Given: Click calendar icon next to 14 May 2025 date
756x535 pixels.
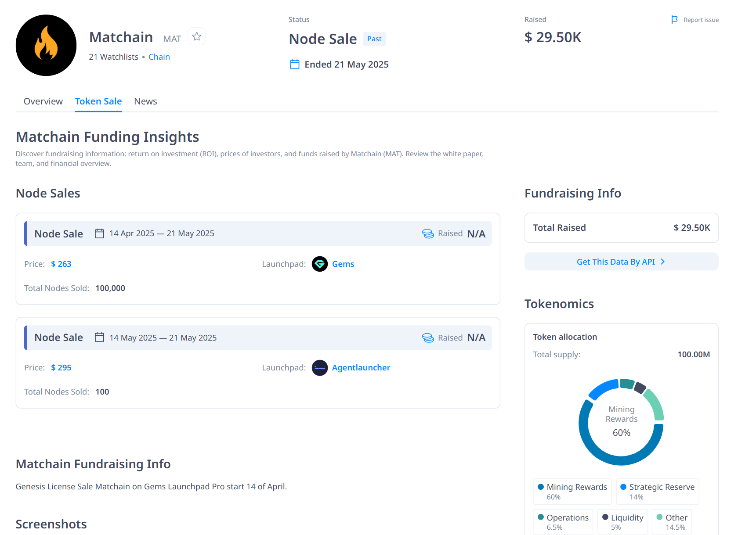Looking at the screenshot, I should (x=100, y=338).
